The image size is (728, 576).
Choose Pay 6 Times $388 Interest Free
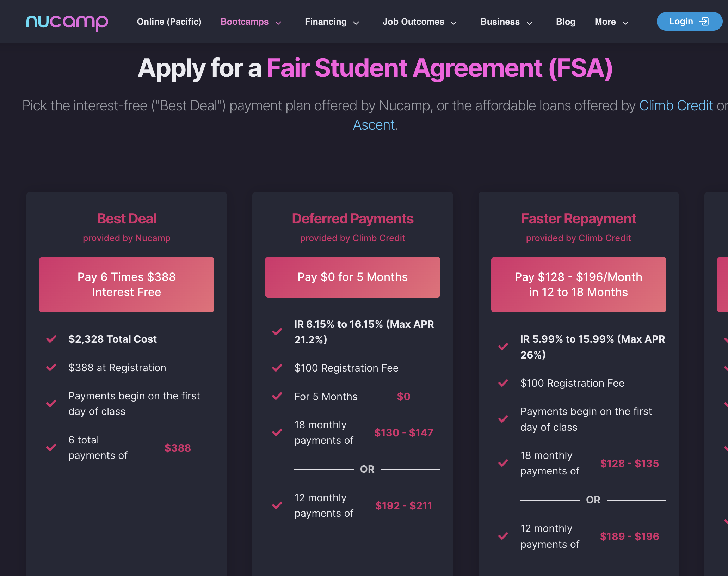127,284
